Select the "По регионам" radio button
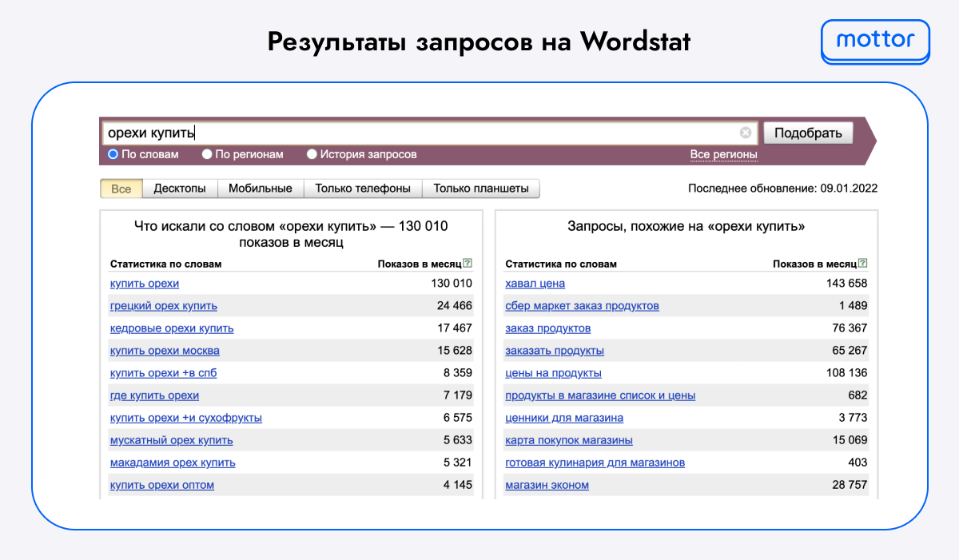The width and height of the screenshot is (959, 560). point(207,154)
